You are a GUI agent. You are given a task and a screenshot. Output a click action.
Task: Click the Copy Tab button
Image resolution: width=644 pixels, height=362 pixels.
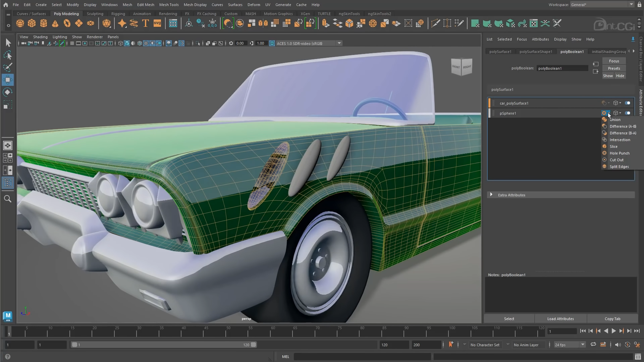[x=612, y=319]
